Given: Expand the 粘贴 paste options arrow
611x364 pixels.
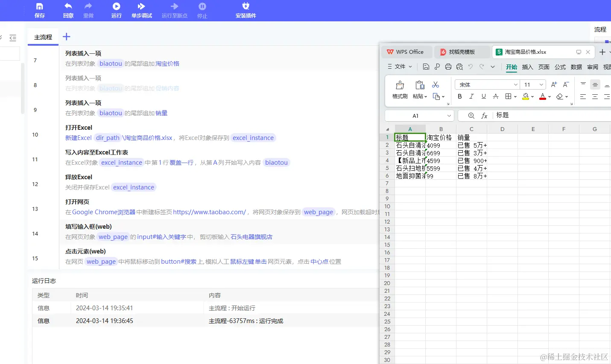Looking at the screenshot, I should coord(426,97).
